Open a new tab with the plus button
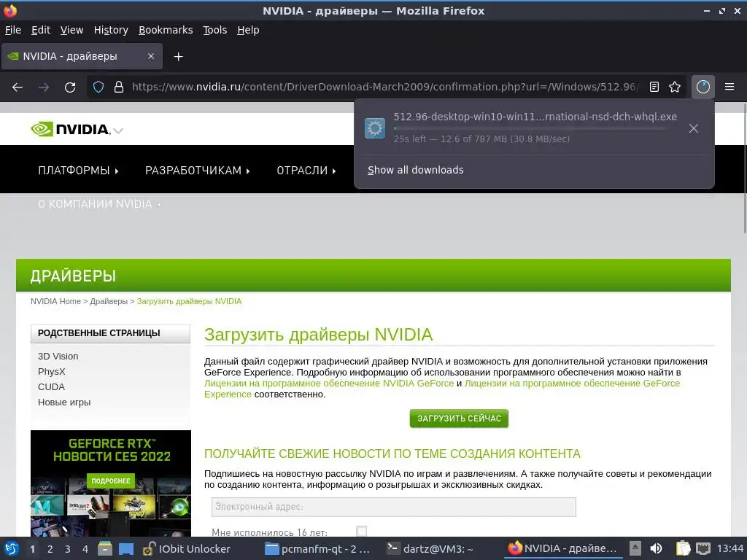The image size is (747, 560). (178, 57)
